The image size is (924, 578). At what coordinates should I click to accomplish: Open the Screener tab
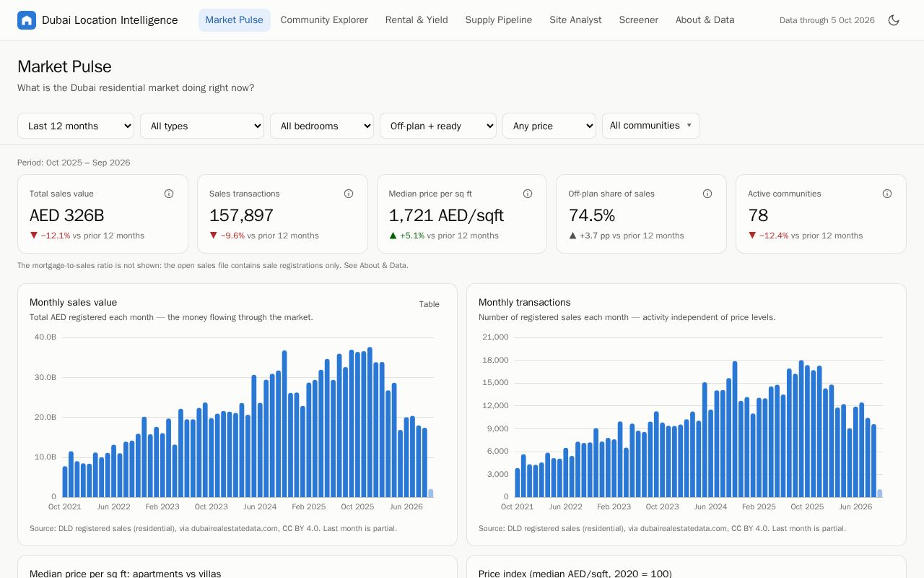click(x=639, y=20)
